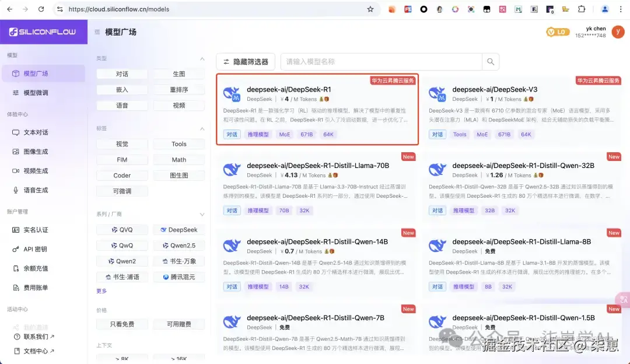Open 语音生成 in the sidebar

[43, 190]
